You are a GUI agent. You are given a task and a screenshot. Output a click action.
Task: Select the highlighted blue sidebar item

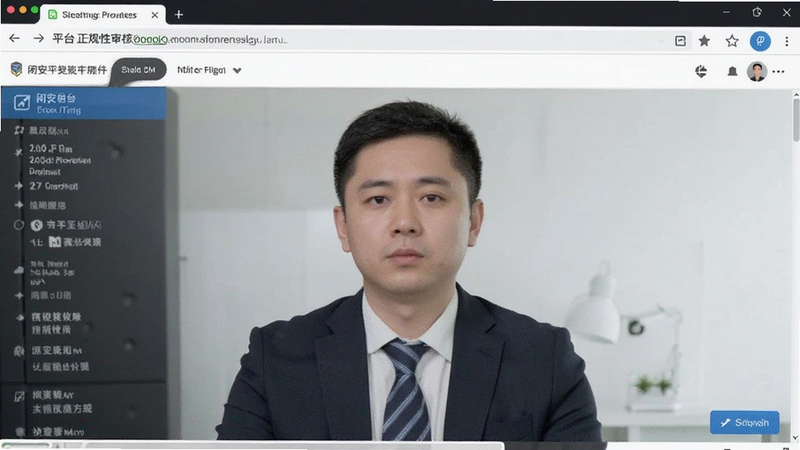(x=84, y=103)
